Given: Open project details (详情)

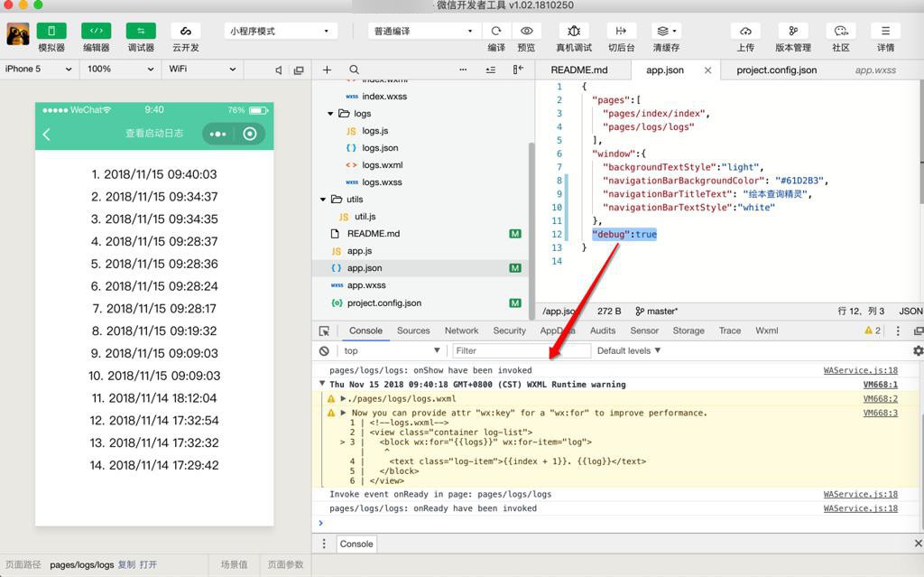Looking at the screenshot, I should pos(886,31).
